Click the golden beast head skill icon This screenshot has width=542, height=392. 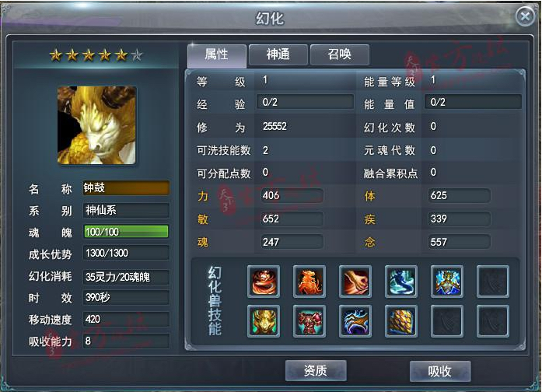(x=264, y=321)
